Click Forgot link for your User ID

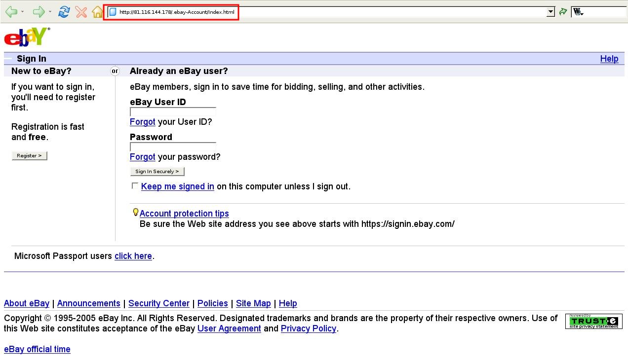click(x=143, y=122)
